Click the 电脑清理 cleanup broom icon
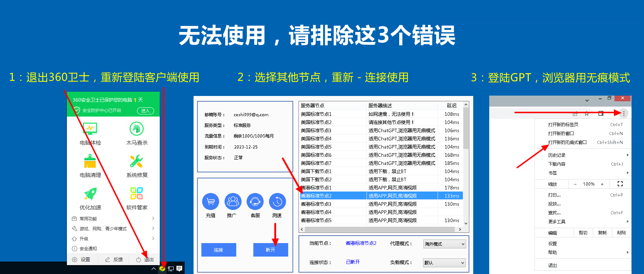 pyautogui.click(x=90, y=161)
